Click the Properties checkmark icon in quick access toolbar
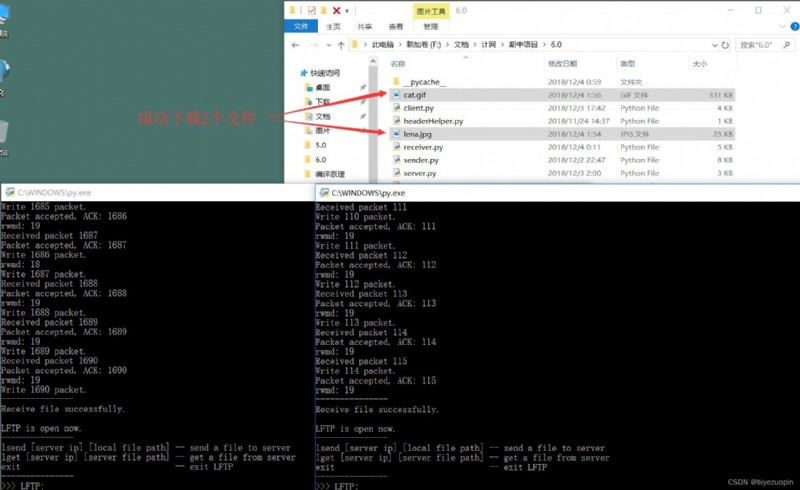Viewport: 800px width, 490px height. point(311,10)
